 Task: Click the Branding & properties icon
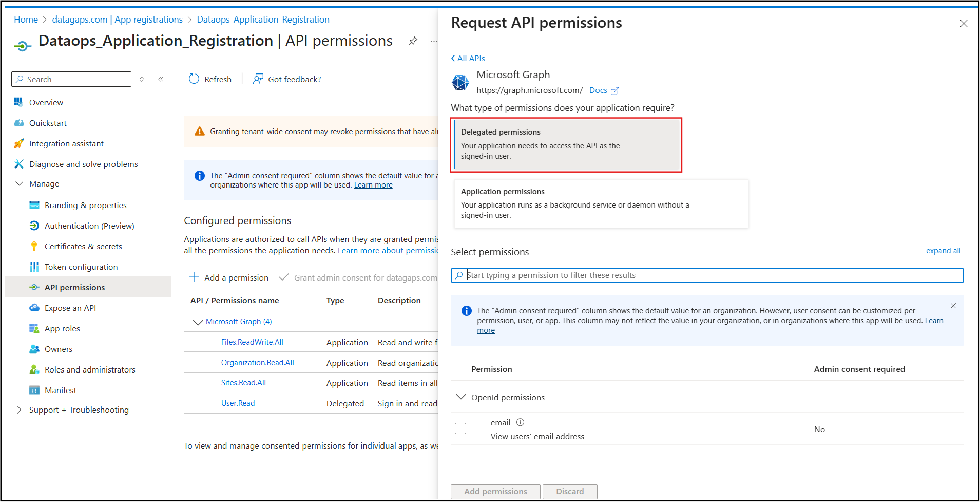pos(34,205)
